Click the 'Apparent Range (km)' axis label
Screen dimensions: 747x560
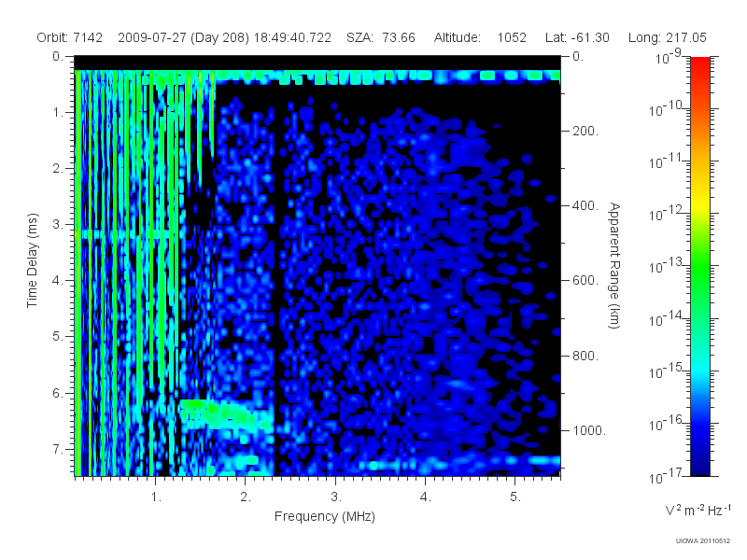click(614, 266)
